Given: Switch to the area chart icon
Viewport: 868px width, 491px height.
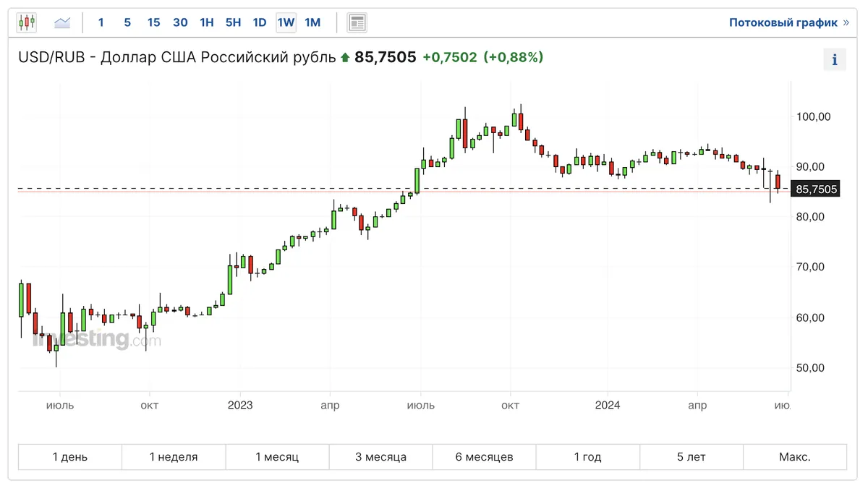Looking at the screenshot, I should point(62,22).
